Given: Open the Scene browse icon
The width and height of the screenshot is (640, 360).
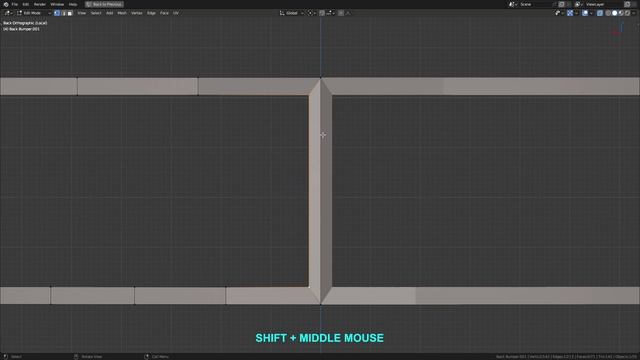Looking at the screenshot, I should click(512, 4).
